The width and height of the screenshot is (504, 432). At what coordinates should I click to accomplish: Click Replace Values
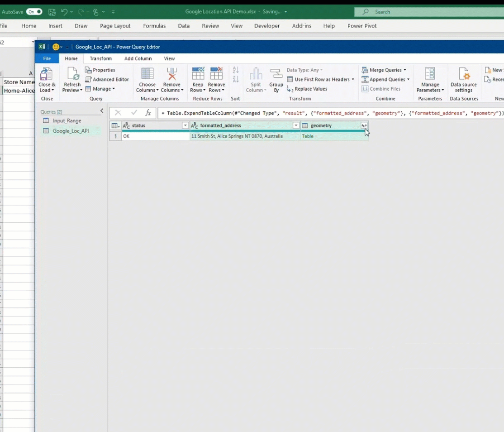point(307,89)
